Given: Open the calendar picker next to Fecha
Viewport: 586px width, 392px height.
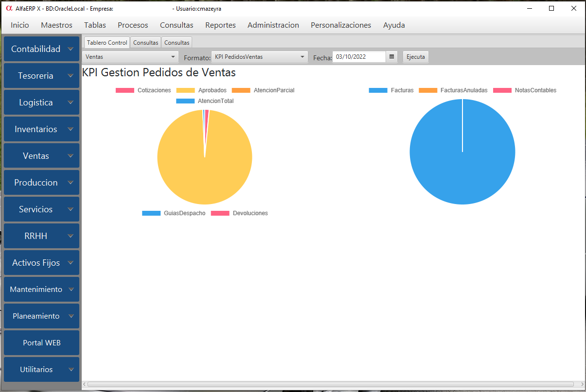Looking at the screenshot, I should click(391, 57).
